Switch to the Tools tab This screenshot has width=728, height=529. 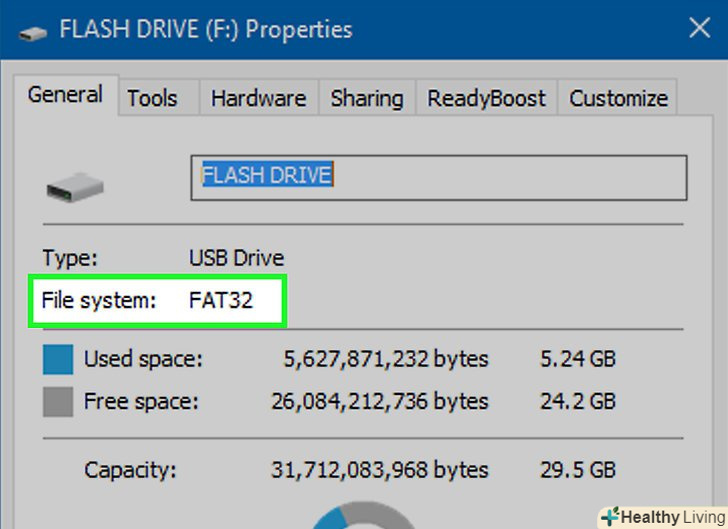tap(152, 98)
